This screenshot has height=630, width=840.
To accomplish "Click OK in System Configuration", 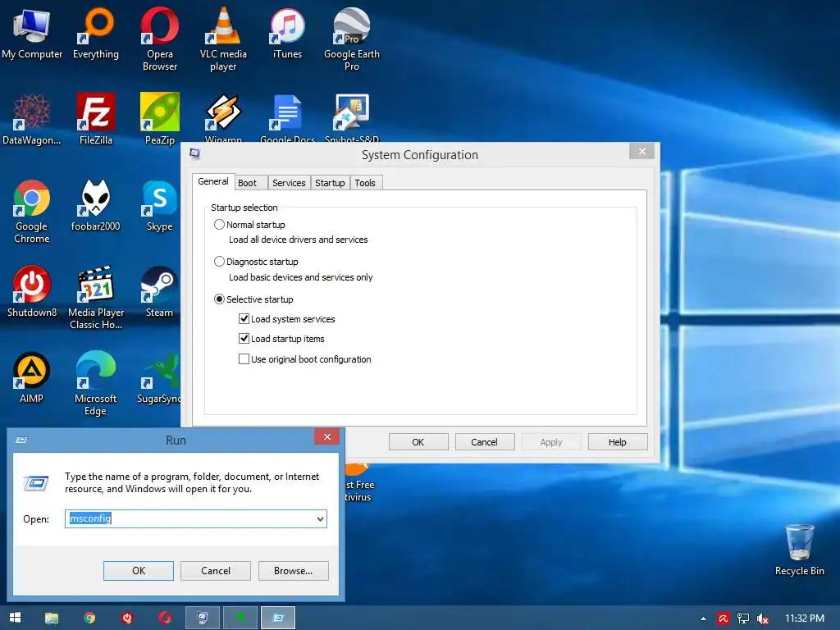I will tap(418, 442).
